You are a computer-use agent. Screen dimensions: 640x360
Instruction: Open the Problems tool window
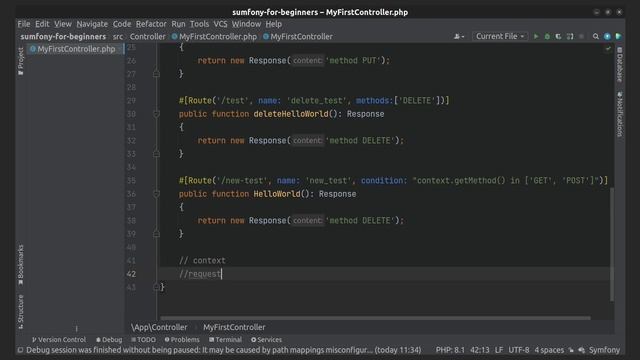[x=182, y=340]
